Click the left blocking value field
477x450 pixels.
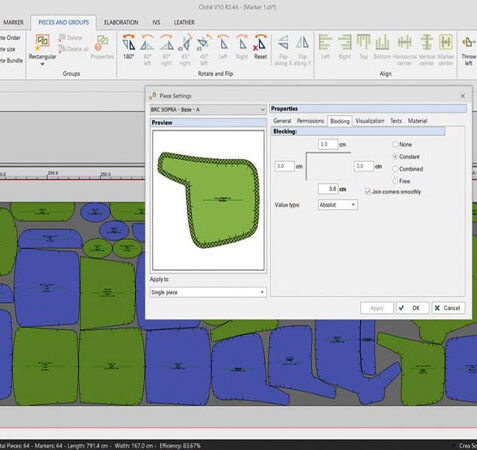(x=285, y=166)
